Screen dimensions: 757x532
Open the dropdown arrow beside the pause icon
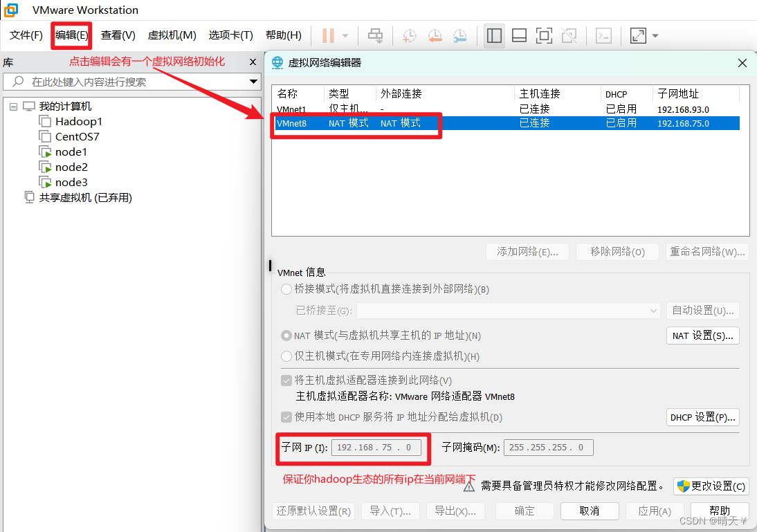[x=345, y=36]
